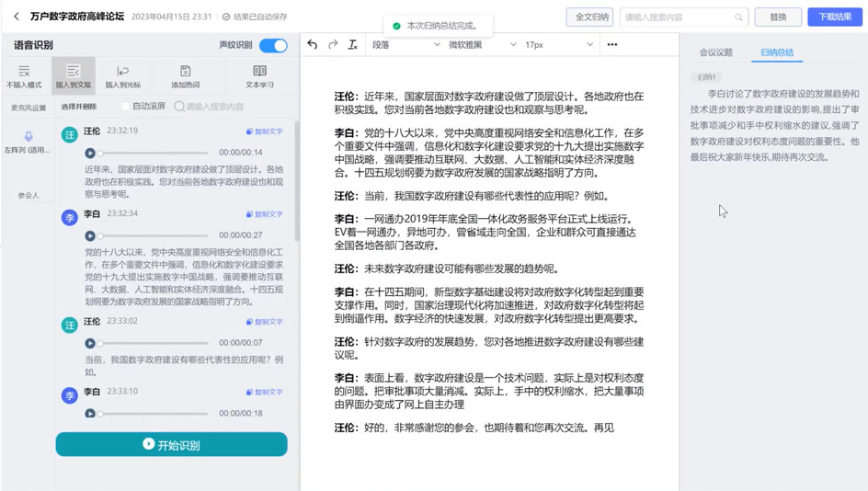Undo the last edit in editor

point(313,44)
